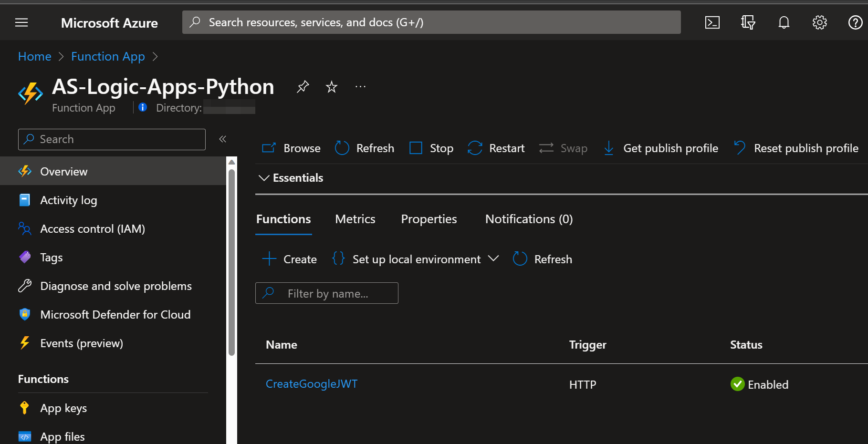Screen dimensions: 868x444
Task: Open the Notifications (0) tab
Action: (x=529, y=219)
